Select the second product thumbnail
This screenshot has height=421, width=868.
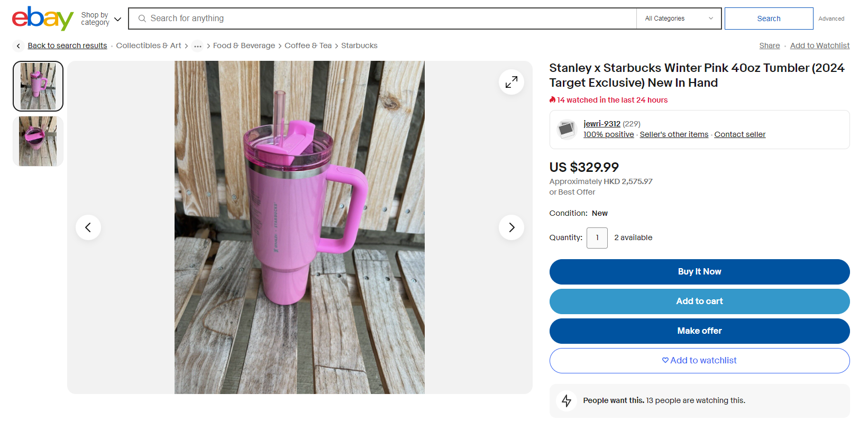(x=38, y=141)
